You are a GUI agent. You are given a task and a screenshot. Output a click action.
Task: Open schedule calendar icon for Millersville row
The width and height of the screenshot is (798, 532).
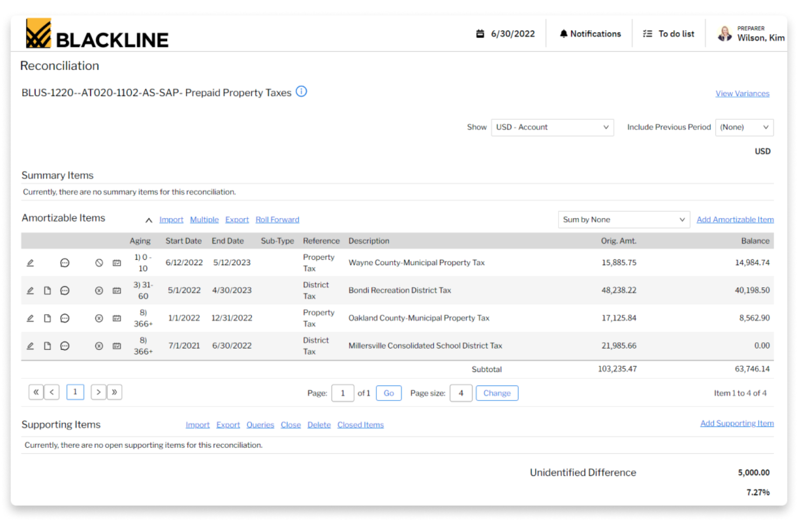116,346
